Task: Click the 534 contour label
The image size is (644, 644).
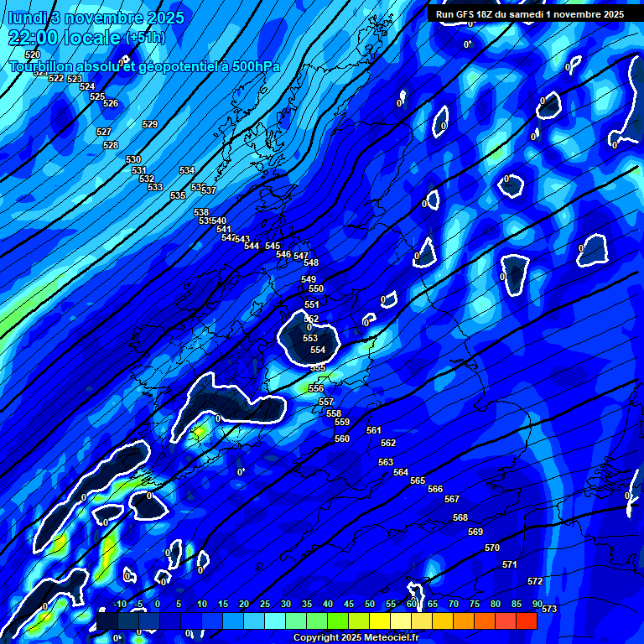Action: point(187,170)
